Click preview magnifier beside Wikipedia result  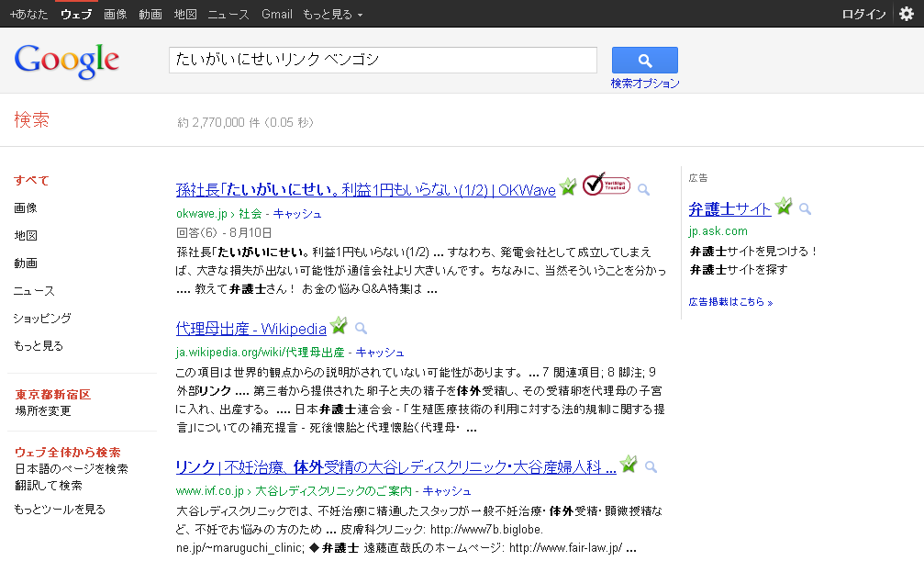pyautogui.click(x=361, y=328)
